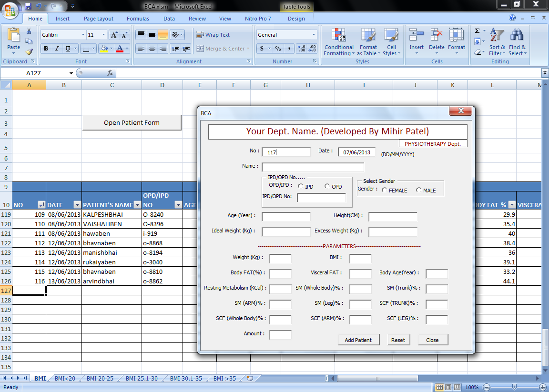Save workbook from Quick Access Toolbar

[28, 6]
